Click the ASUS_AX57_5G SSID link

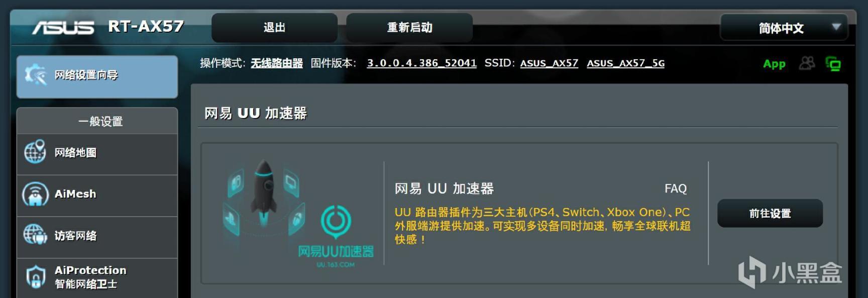pyautogui.click(x=626, y=63)
